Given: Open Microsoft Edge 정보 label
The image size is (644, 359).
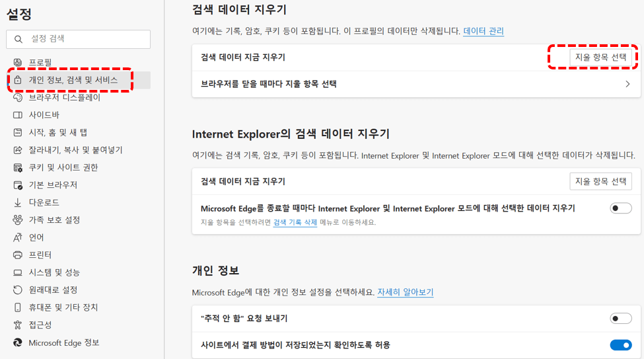Looking at the screenshot, I should coord(64,342).
